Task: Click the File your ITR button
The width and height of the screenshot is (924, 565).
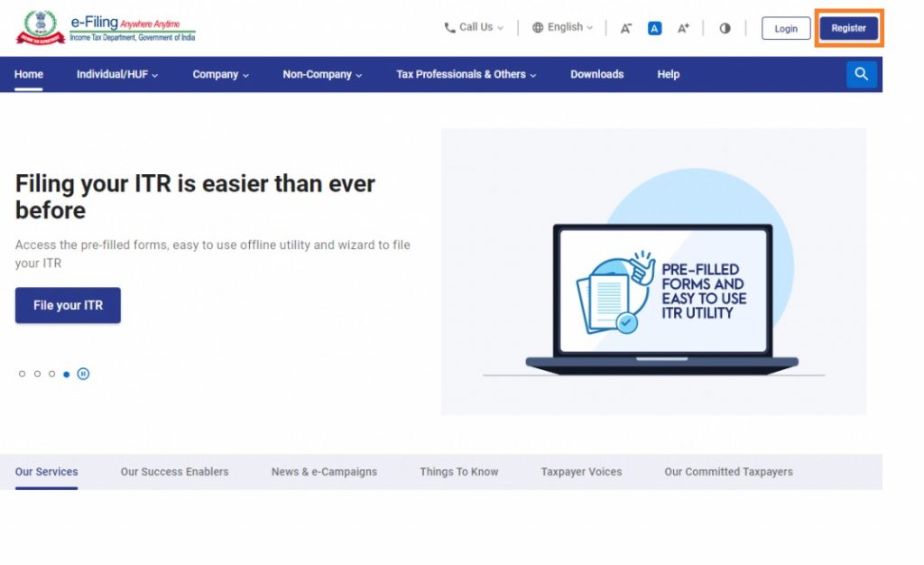Action: click(68, 305)
